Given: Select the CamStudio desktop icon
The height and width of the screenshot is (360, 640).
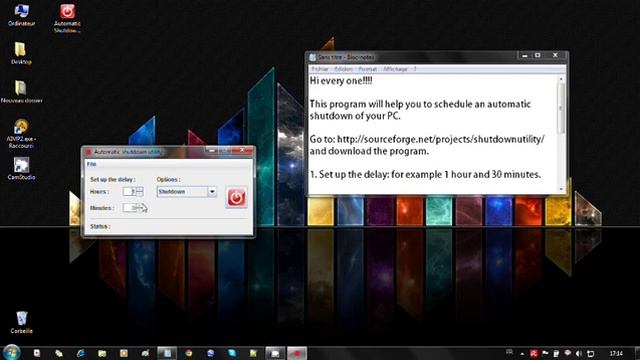Looking at the screenshot, I should pos(21,168).
